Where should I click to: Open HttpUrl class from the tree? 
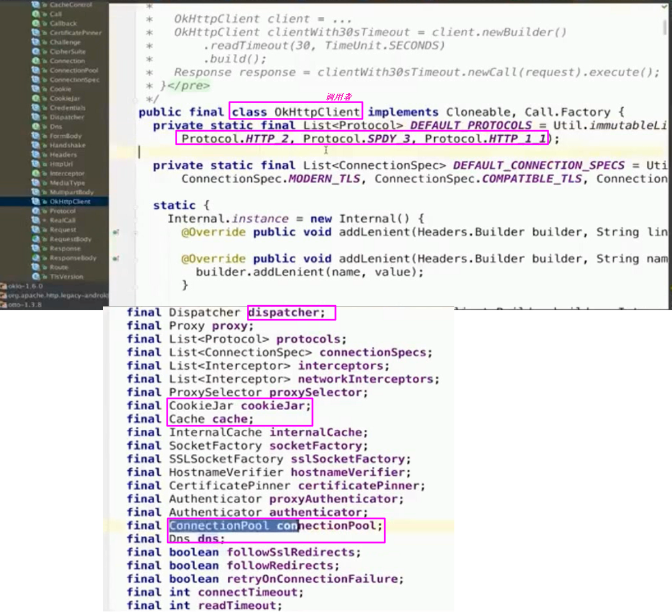[61, 164]
